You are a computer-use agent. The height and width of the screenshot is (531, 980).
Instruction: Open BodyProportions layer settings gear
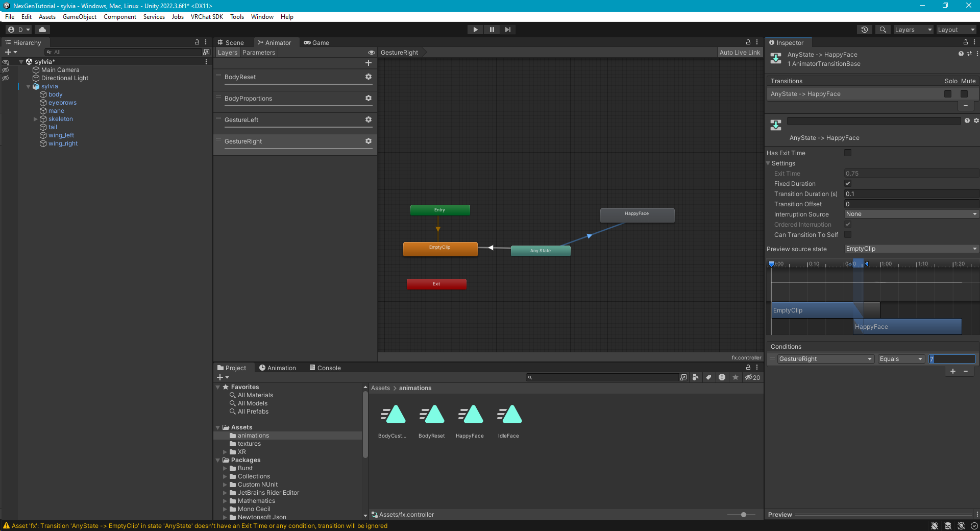pyautogui.click(x=369, y=98)
